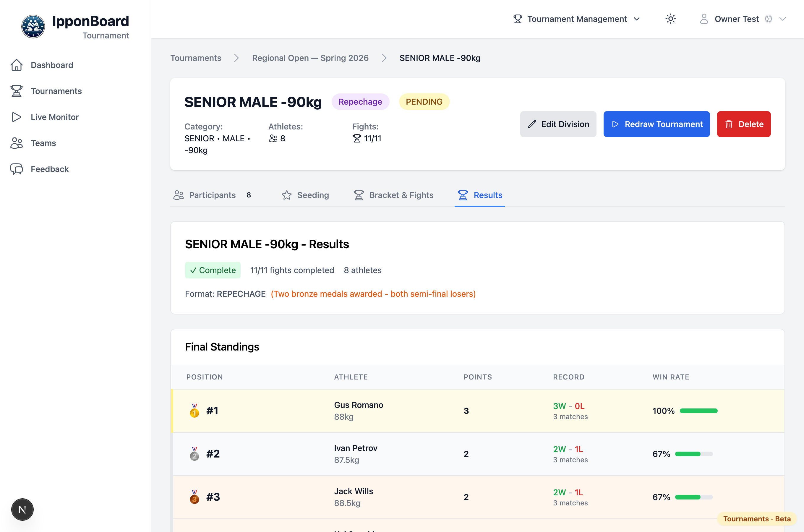Open the Owner Test user menu
The image size is (804, 532).
click(742, 19)
